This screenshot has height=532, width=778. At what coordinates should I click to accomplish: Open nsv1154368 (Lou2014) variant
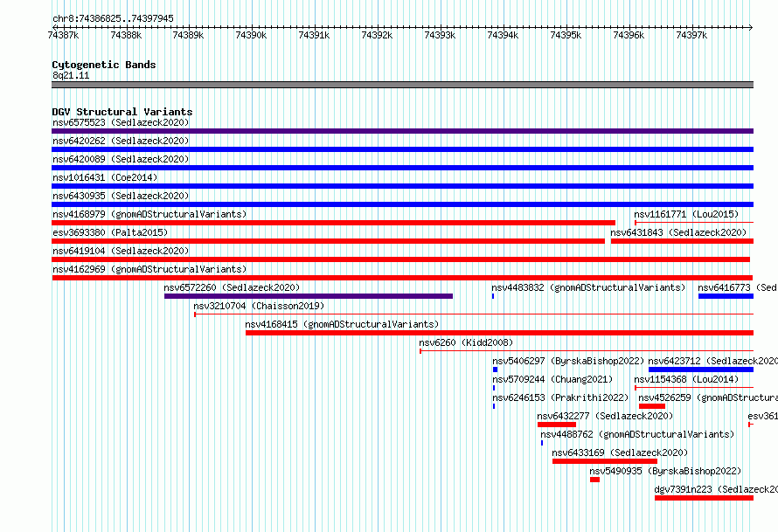tap(686, 379)
